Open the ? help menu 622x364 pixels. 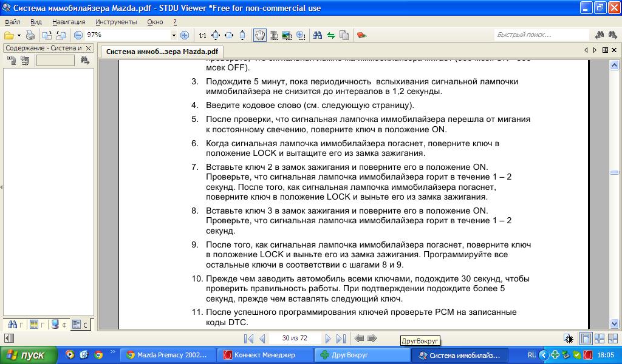point(175,22)
